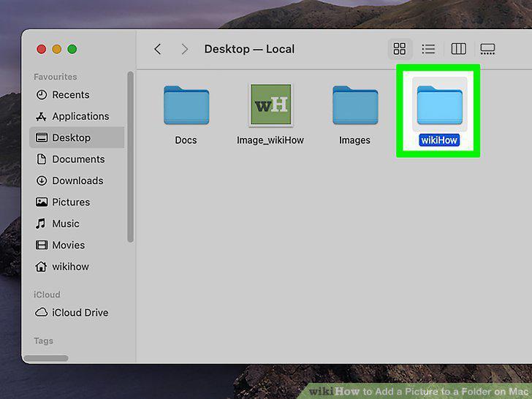Click the Tags section heading
This screenshot has width=532, height=399.
(x=43, y=341)
